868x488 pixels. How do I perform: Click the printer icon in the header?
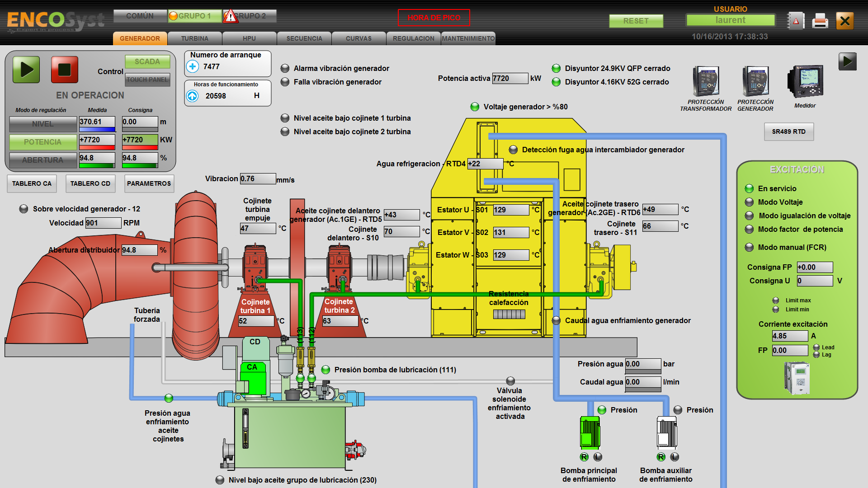coord(820,20)
